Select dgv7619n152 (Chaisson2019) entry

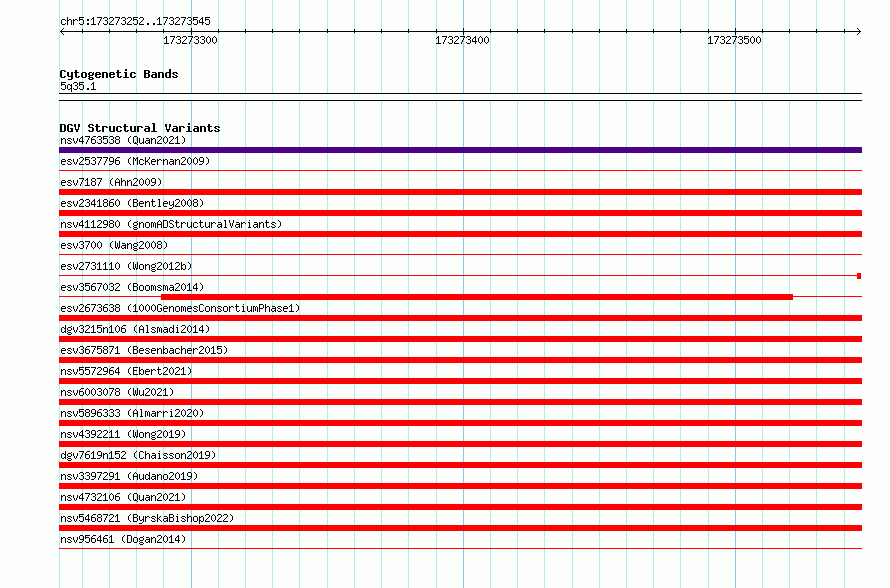[x=138, y=455]
